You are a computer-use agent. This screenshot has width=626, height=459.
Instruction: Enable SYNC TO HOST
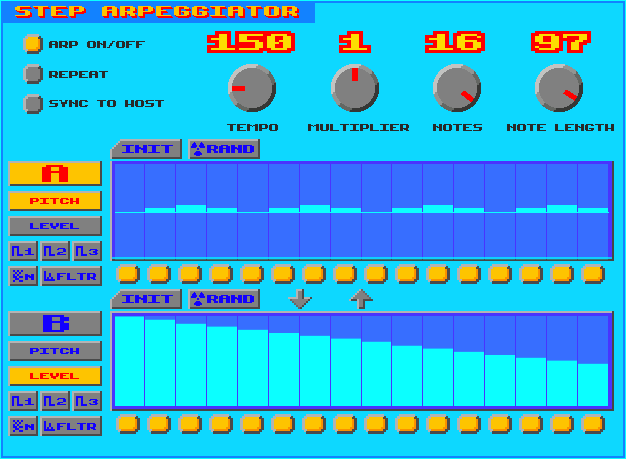pyautogui.click(x=33, y=104)
